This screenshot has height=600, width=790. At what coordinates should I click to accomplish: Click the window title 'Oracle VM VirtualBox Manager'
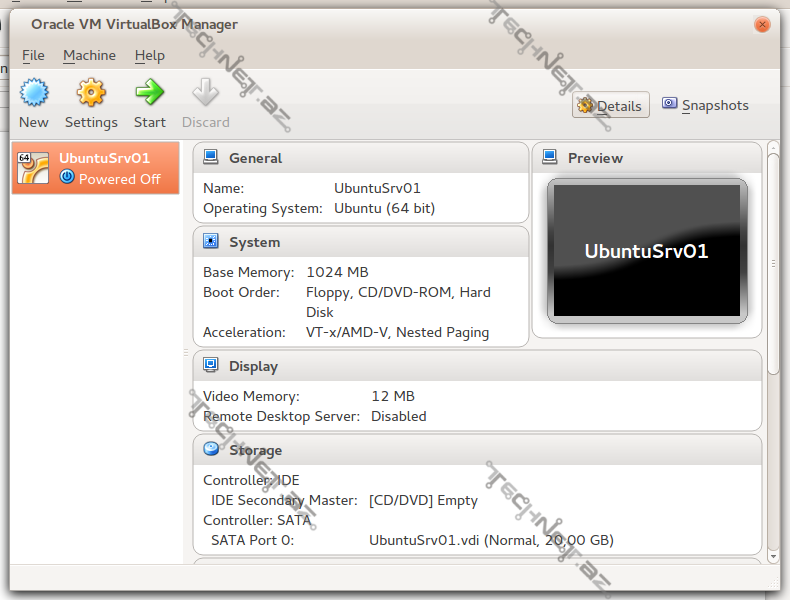point(135,24)
